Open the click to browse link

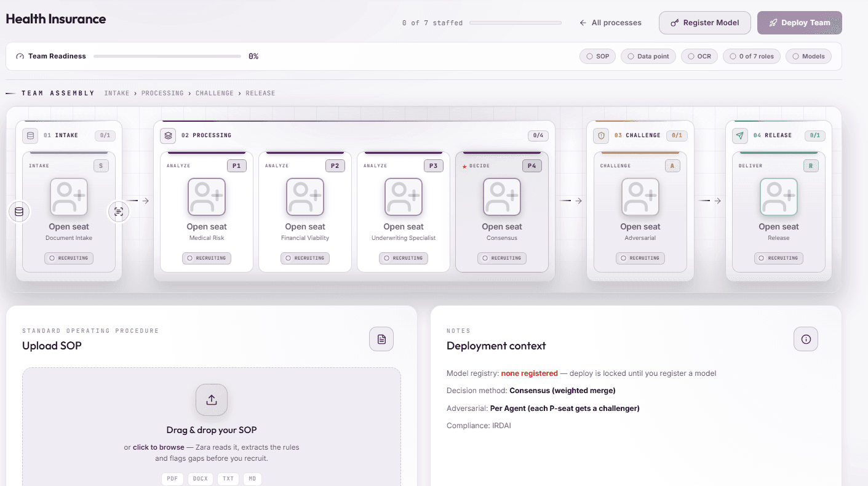[159, 447]
